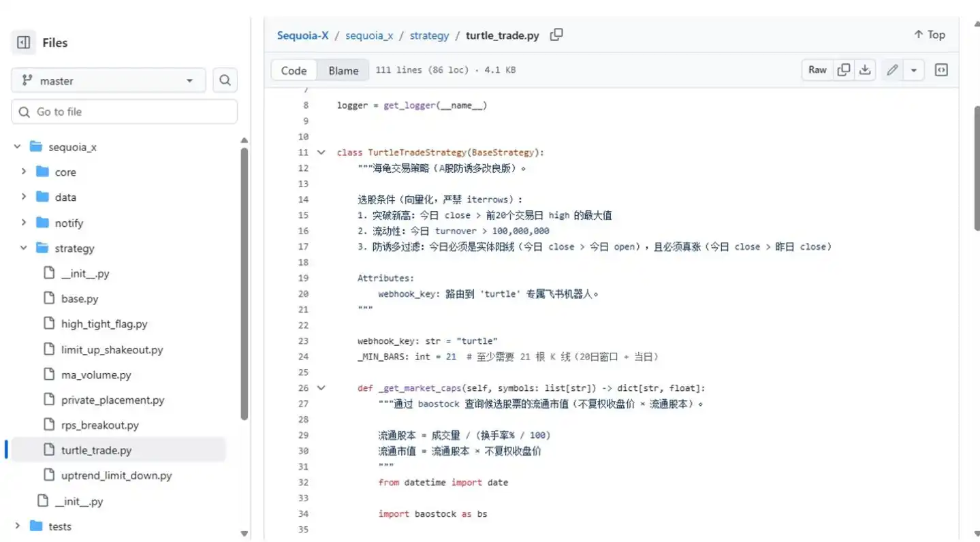Click file icon beside ma_volume.py
The height and width of the screenshot is (542, 980).
pyautogui.click(x=48, y=374)
